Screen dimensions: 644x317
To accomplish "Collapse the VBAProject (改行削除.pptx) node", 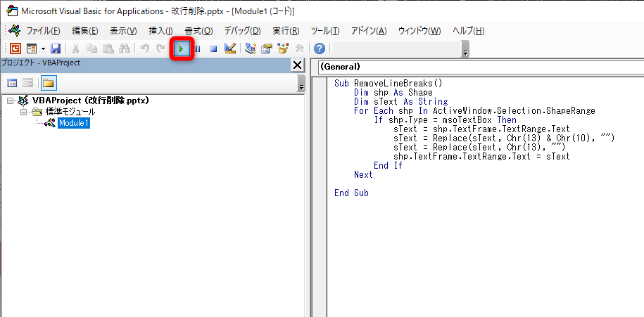I will 11,101.
